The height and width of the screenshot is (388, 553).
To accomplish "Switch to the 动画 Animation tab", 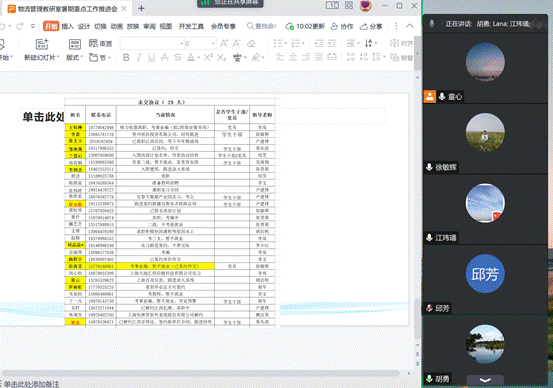I will (x=117, y=26).
